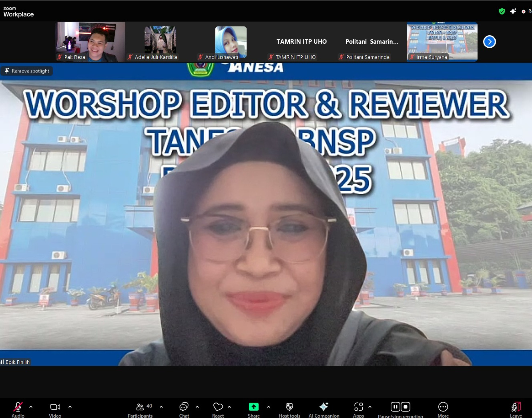Open the Apps menu icon
The width and height of the screenshot is (532, 418).
tap(358, 407)
